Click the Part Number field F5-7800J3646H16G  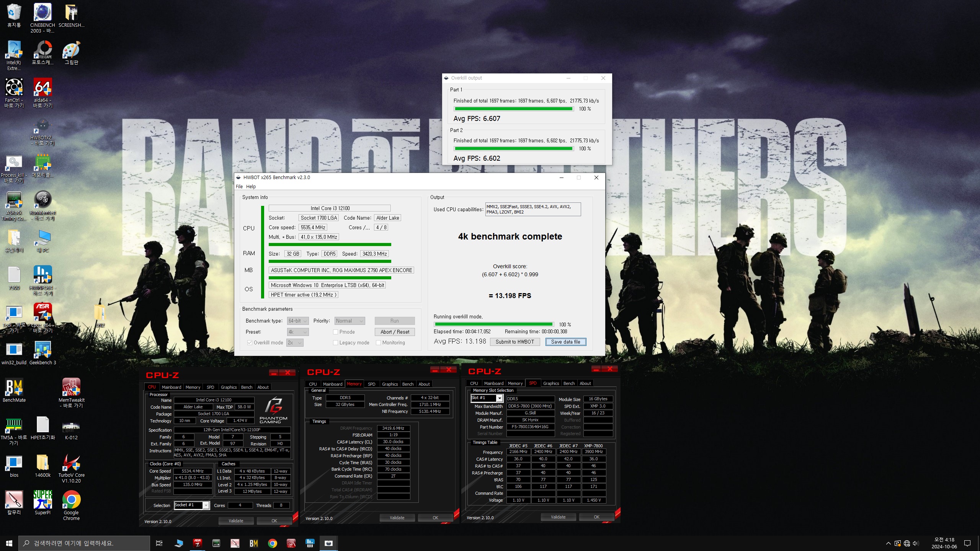[530, 427]
